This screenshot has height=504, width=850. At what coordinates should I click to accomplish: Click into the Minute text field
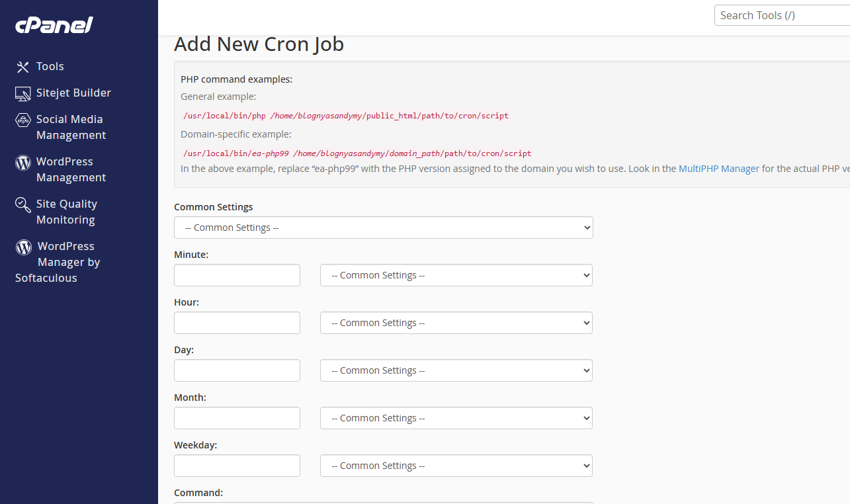(x=237, y=275)
